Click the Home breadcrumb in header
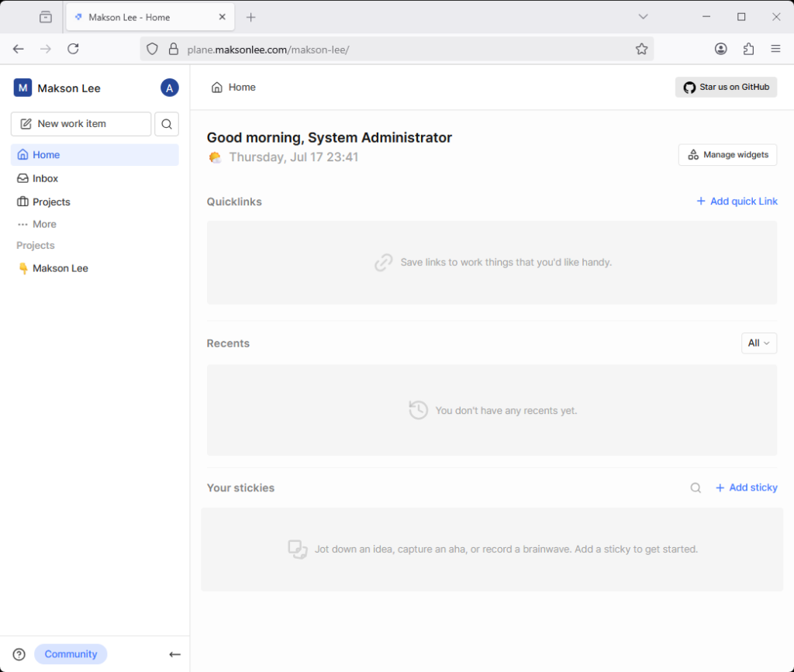The height and width of the screenshot is (672, 794). pyautogui.click(x=233, y=87)
